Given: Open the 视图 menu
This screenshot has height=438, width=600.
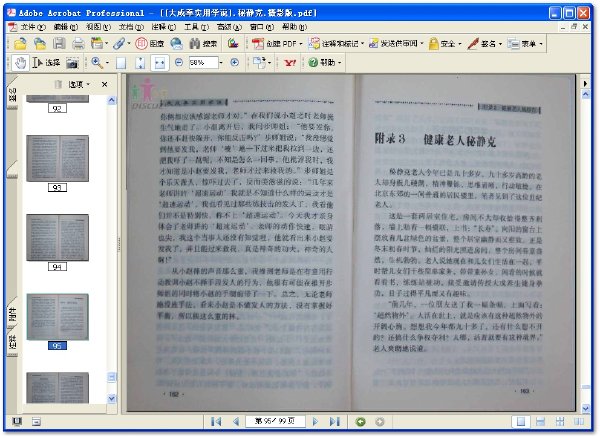Looking at the screenshot, I should (x=98, y=27).
